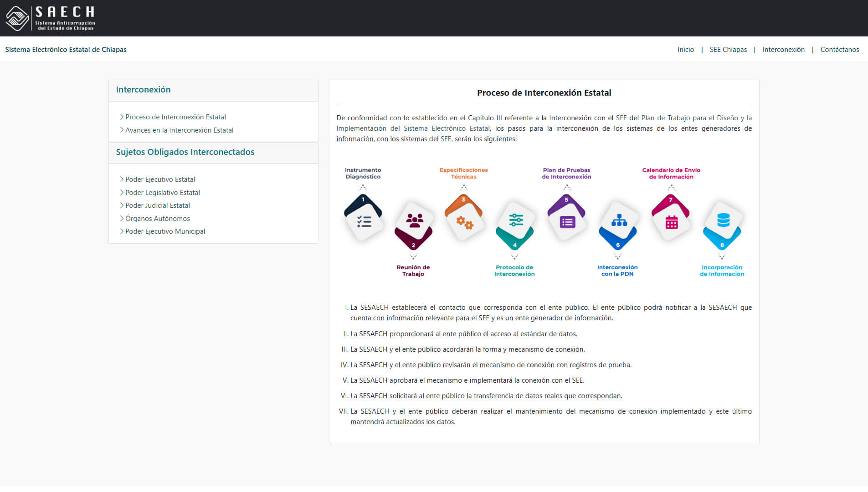
Task: Click step II about acceso al estándar de datos
Action: click(x=464, y=334)
